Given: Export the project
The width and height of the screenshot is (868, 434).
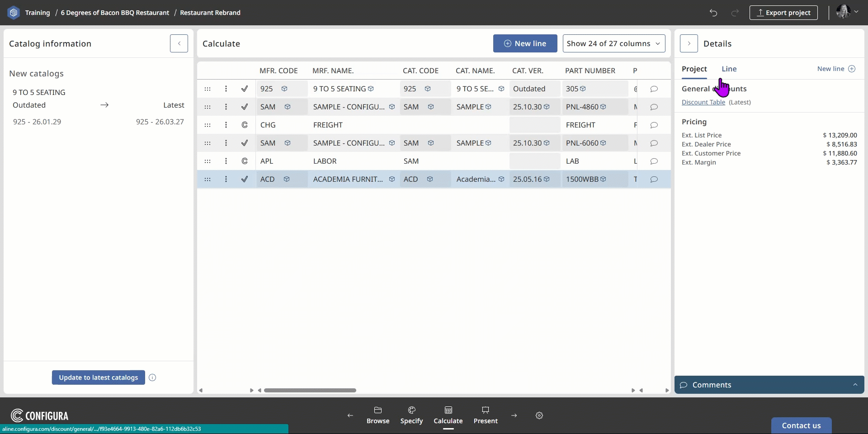Looking at the screenshot, I should pyautogui.click(x=783, y=13).
